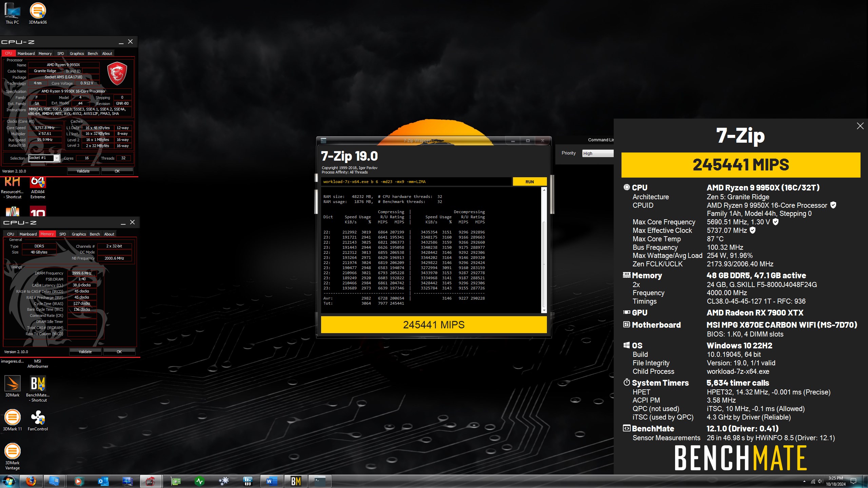868x488 pixels.
Task: Open the AIDA64 Extreme desktop icon
Action: click(x=38, y=188)
